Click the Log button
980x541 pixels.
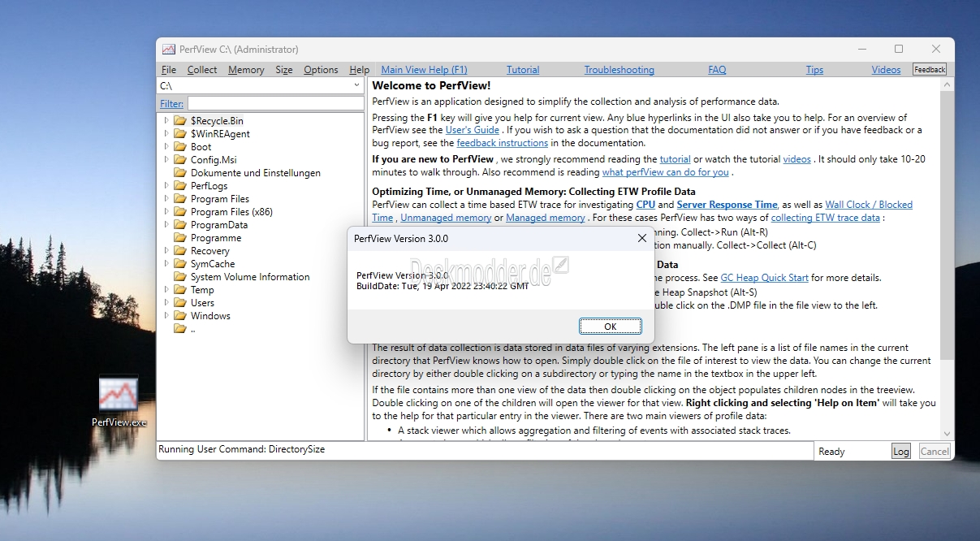point(901,452)
